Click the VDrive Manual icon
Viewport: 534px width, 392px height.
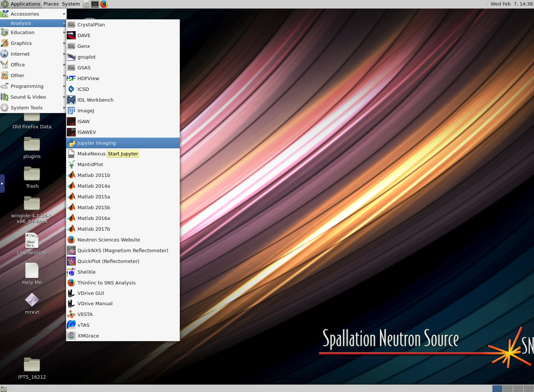(x=71, y=303)
